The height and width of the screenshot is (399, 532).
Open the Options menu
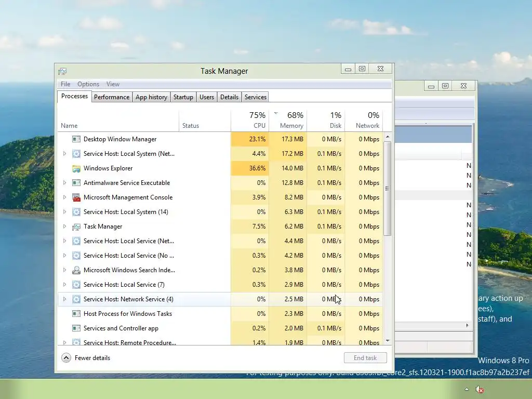88,84
